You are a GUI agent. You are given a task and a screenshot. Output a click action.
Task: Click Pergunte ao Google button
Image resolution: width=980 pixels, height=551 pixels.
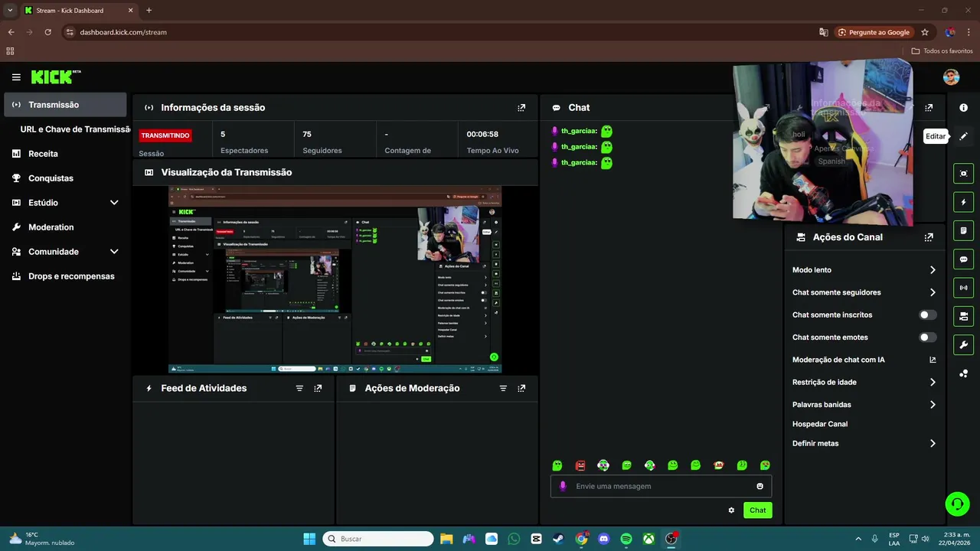point(874,32)
